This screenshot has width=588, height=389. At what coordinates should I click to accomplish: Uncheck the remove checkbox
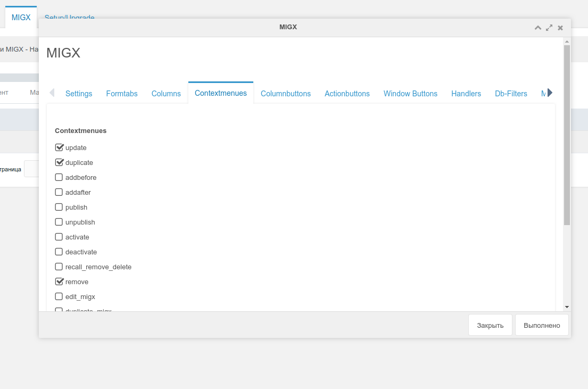pyautogui.click(x=59, y=282)
